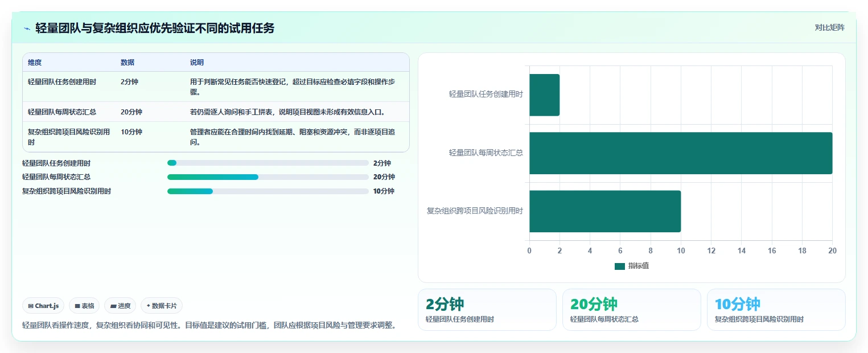This screenshot has width=868, height=353.
Task: Select the 表格 tag chip
Action: pyautogui.click(x=84, y=306)
